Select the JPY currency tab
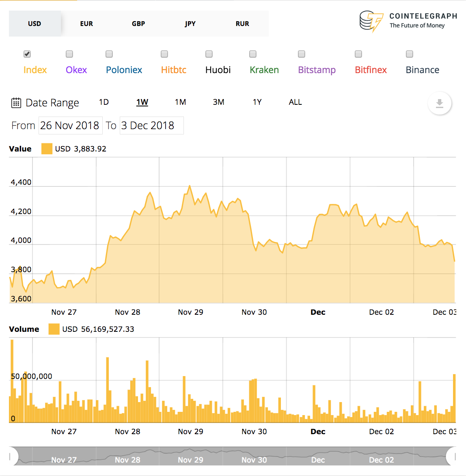The height and width of the screenshot is (476, 466). coord(190,24)
